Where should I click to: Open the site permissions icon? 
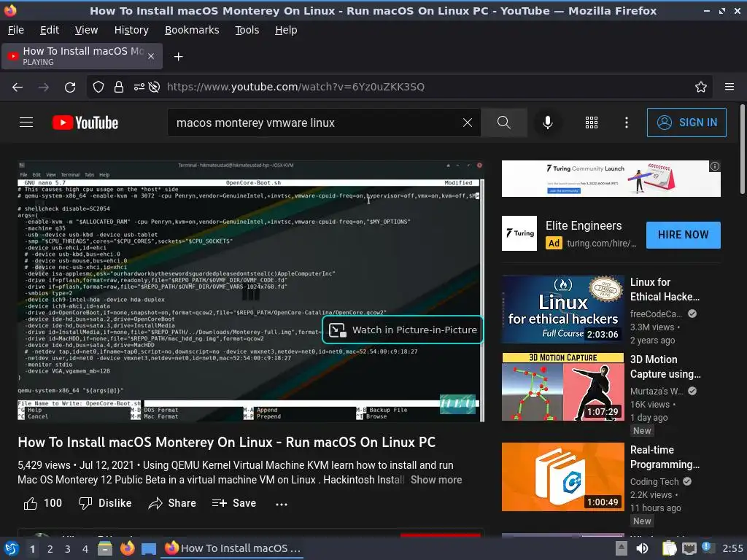[x=139, y=87]
